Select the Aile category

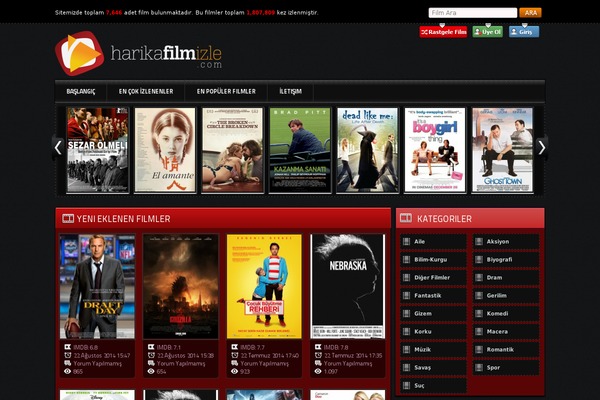click(433, 242)
